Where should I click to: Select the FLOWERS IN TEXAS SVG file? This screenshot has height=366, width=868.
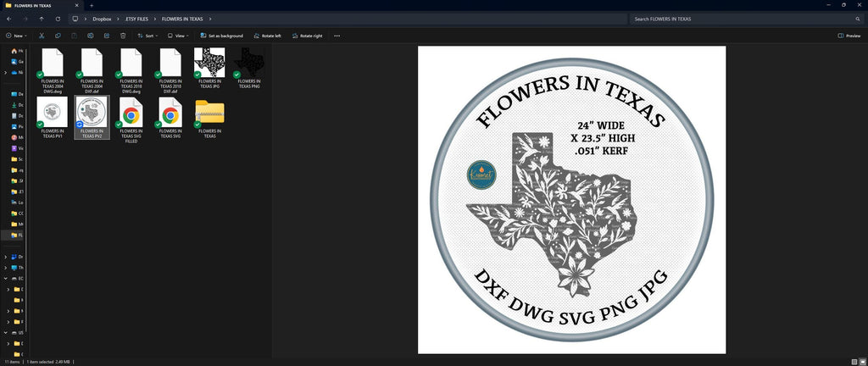170,117
